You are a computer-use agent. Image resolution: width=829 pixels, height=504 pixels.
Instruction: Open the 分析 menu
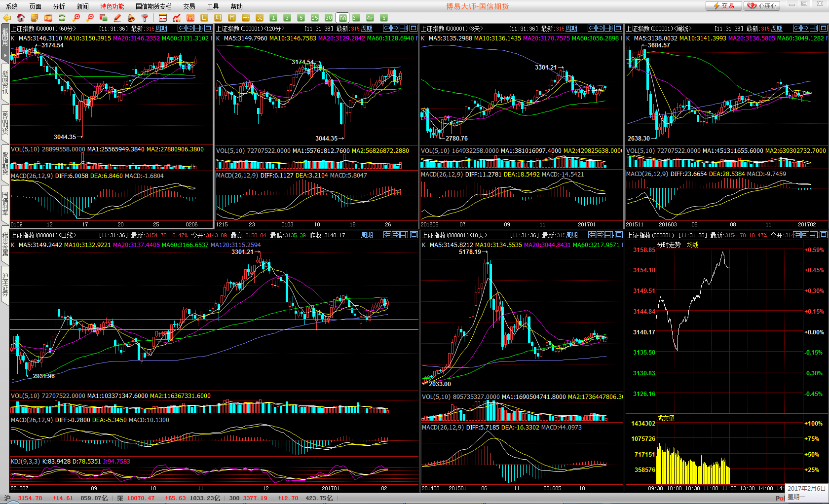pyautogui.click(x=59, y=6)
